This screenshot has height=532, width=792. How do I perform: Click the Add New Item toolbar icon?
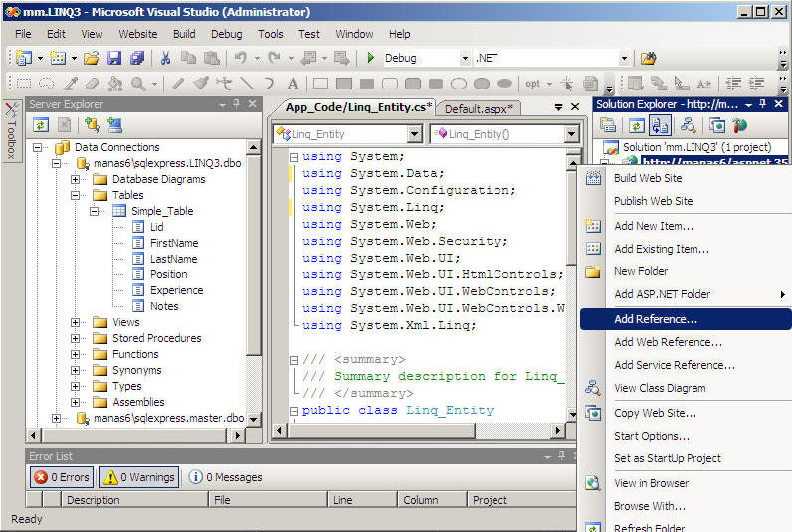[58, 58]
